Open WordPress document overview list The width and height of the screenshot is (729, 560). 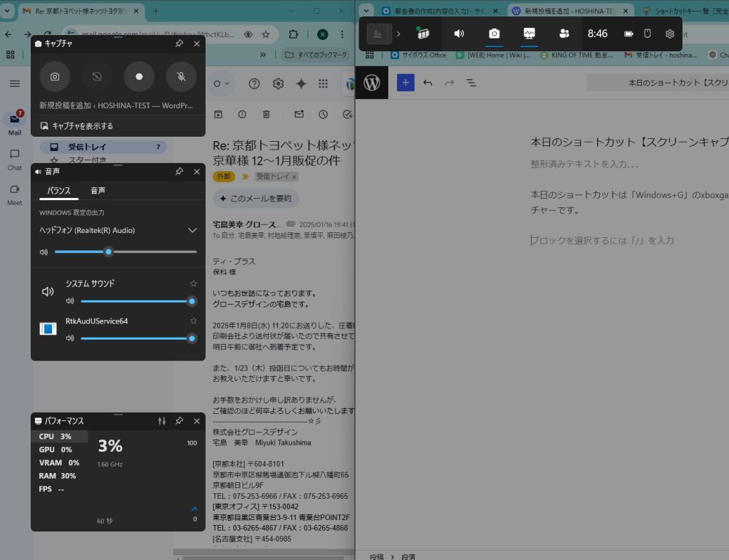[471, 83]
